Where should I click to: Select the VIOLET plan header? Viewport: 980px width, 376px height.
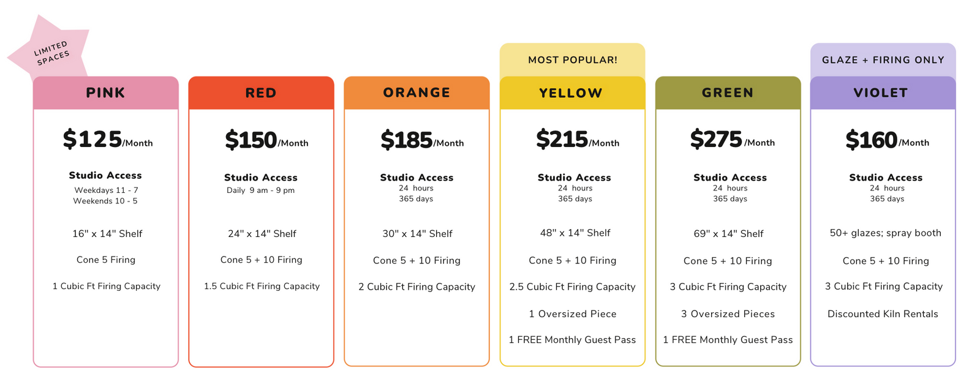point(883,93)
